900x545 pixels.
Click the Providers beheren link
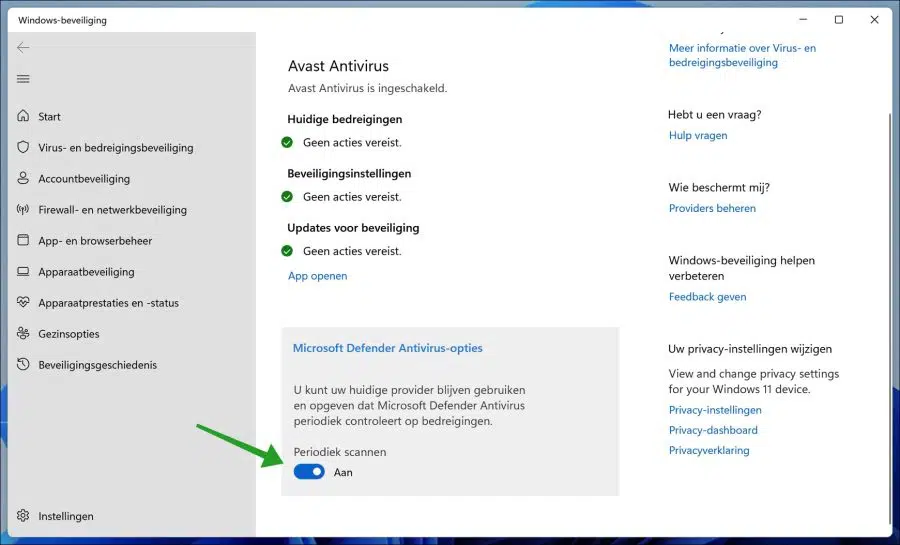point(712,208)
